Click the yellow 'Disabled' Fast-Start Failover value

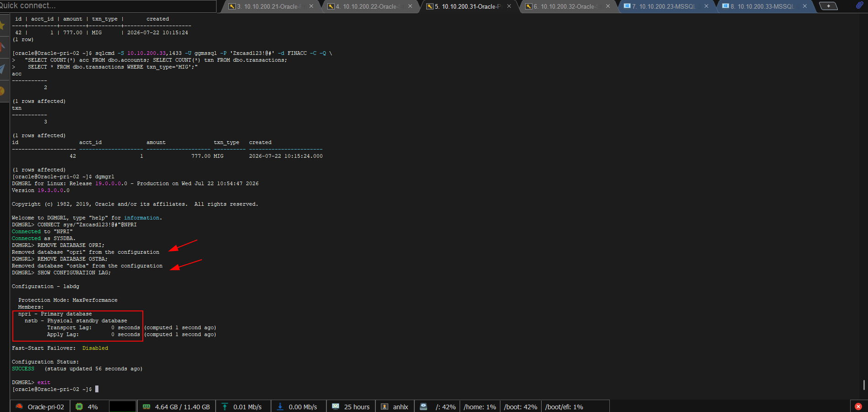[95, 348]
